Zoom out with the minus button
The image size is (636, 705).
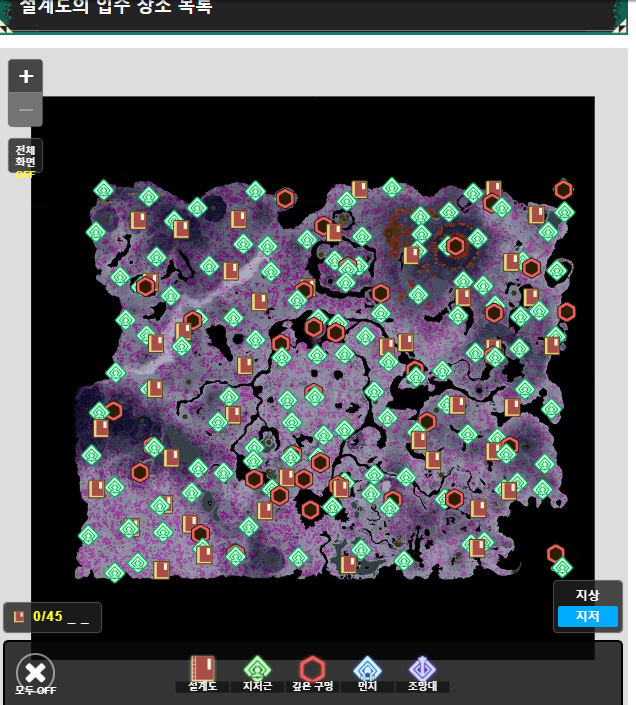26,110
